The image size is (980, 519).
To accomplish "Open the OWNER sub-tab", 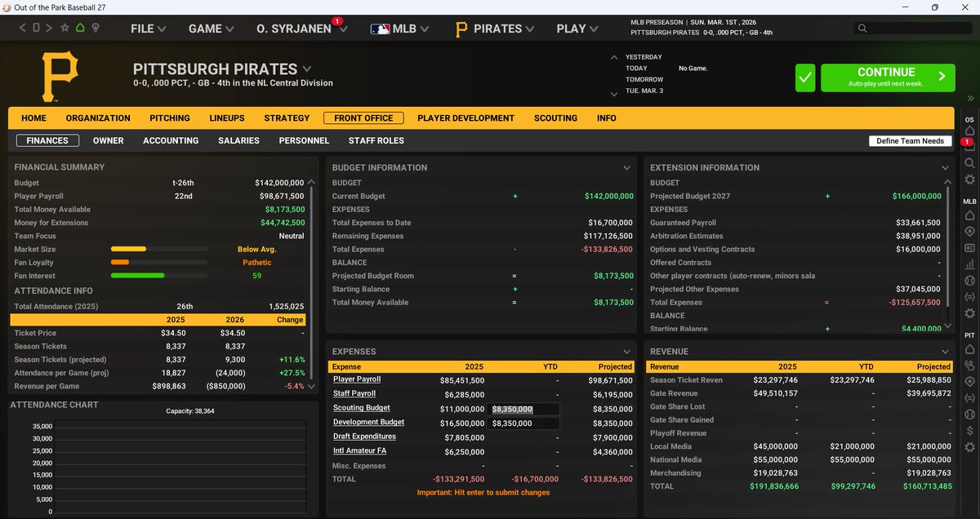I will (108, 140).
